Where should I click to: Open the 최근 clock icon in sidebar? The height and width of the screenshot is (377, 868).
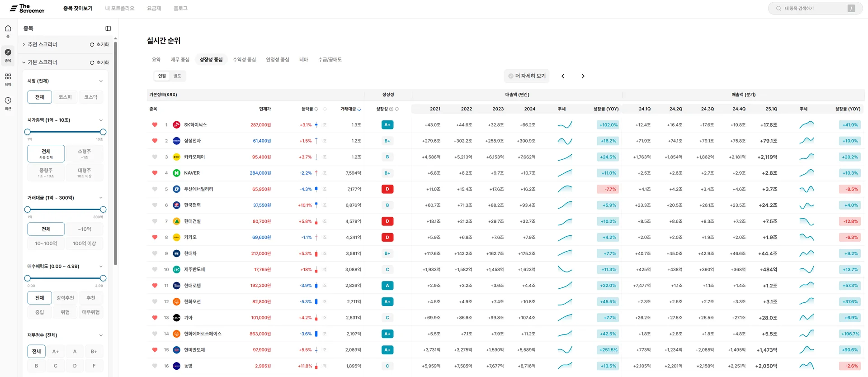(8, 101)
